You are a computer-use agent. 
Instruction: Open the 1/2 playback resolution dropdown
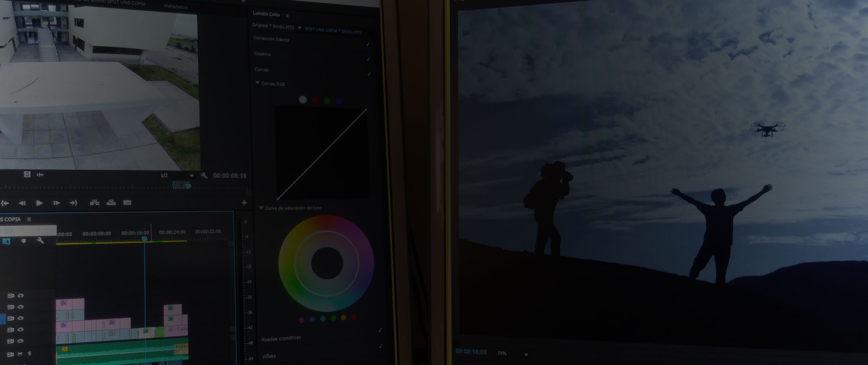click(x=192, y=176)
